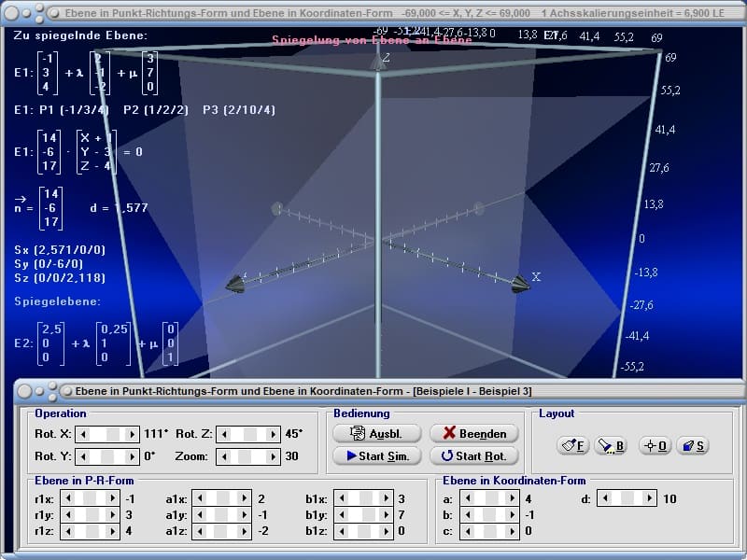Decrease Rot. X with left arrow

[x=83, y=434]
